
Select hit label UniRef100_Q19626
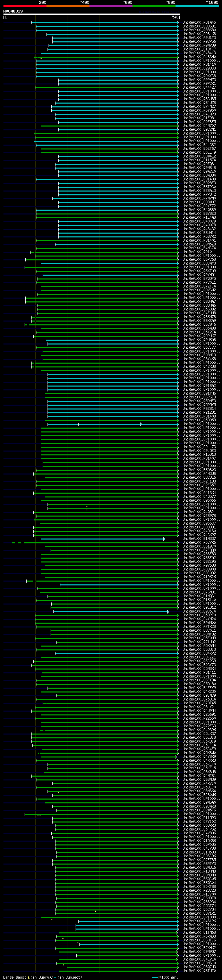[199, 577]
